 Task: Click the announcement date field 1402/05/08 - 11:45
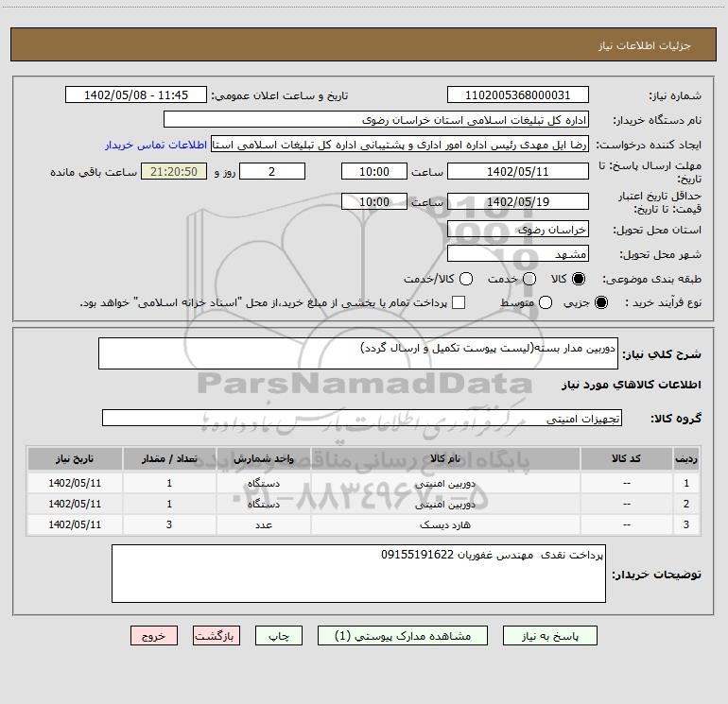click(136, 94)
